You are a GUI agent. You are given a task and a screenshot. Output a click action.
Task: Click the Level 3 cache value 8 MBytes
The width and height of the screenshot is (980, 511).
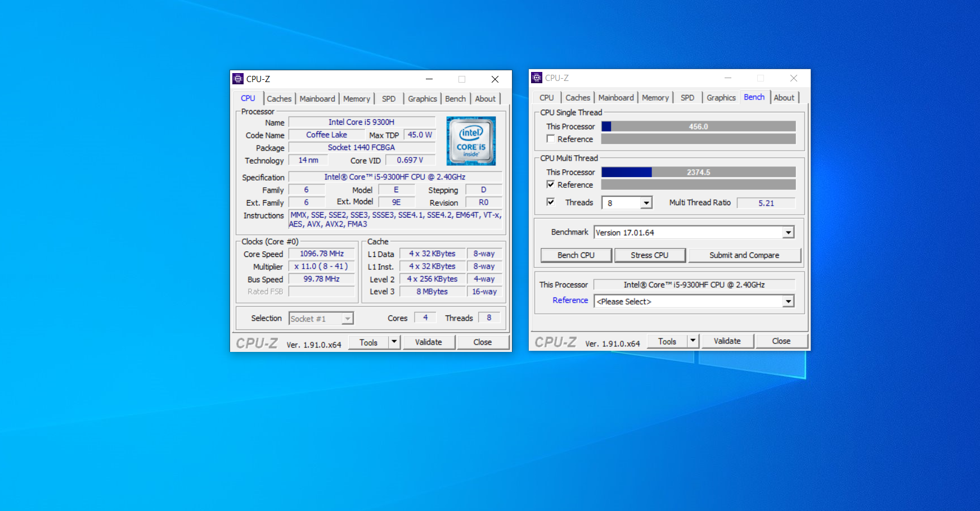(x=432, y=291)
